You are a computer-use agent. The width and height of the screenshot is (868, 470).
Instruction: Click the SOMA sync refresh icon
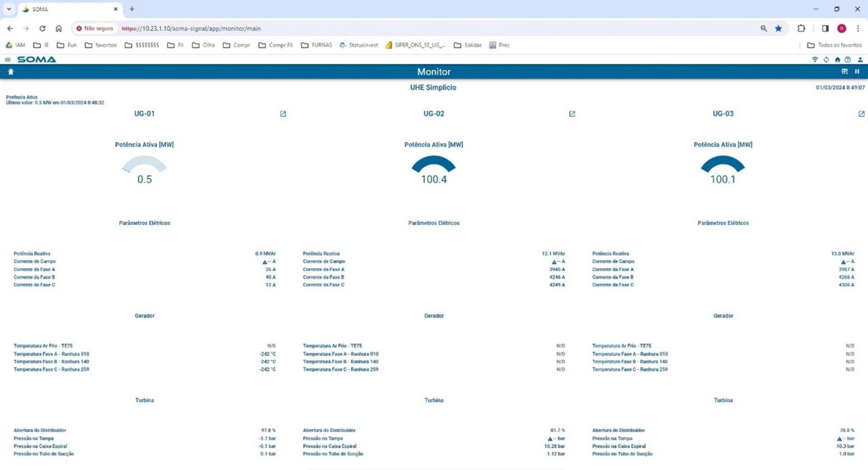tap(826, 60)
